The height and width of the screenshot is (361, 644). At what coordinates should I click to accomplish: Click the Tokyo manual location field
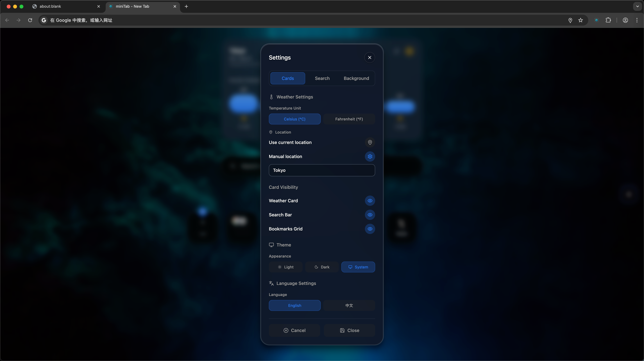(322, 170)
